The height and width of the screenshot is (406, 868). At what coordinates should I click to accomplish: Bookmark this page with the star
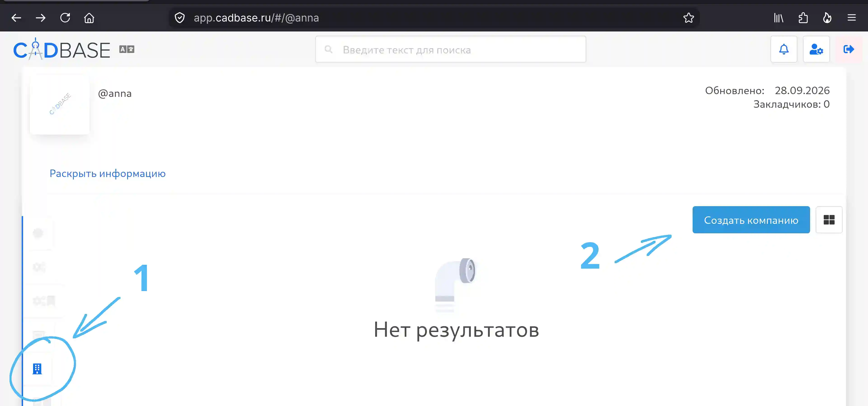click(688, 18)
